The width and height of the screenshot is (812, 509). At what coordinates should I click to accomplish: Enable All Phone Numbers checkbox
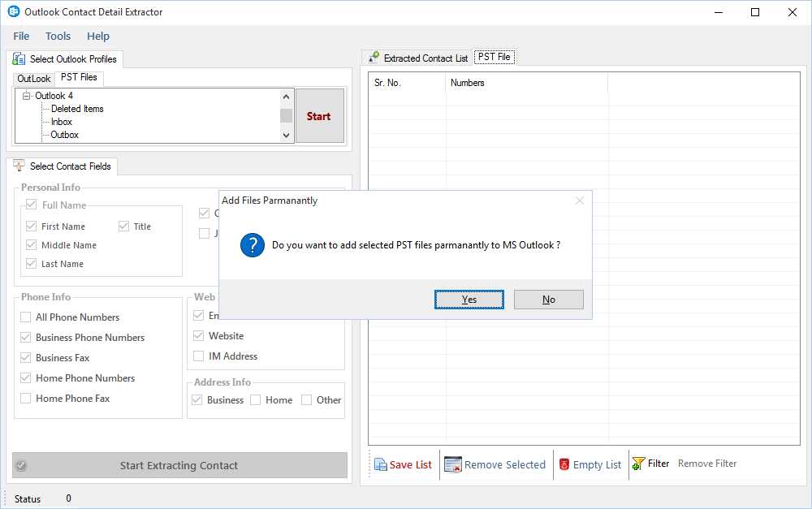[x=25, y=317]
